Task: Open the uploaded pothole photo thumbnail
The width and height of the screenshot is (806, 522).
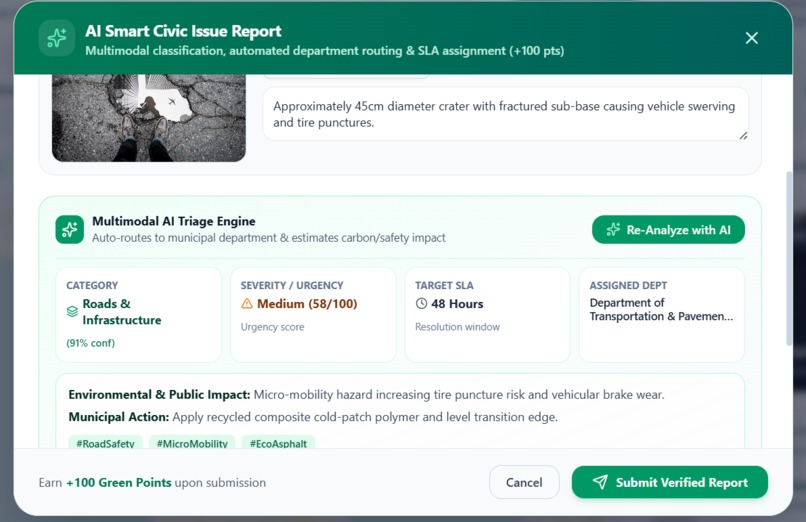Action: tap(149, 118)
